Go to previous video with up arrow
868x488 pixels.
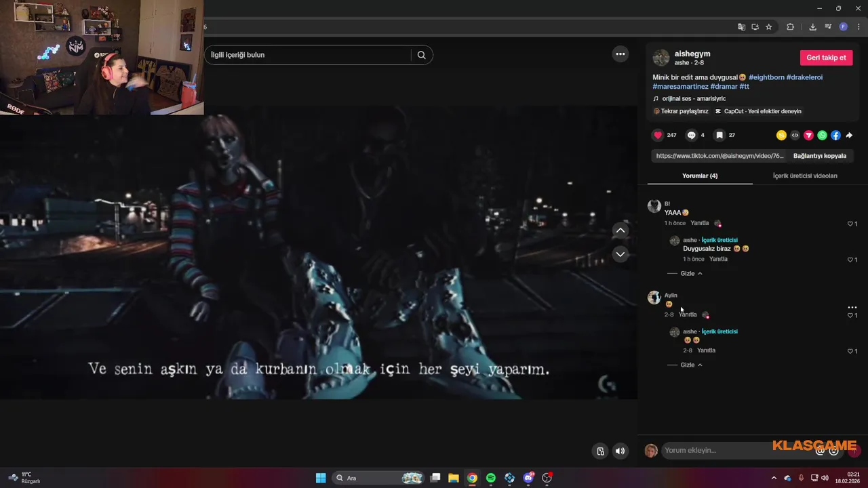point(620,230)
